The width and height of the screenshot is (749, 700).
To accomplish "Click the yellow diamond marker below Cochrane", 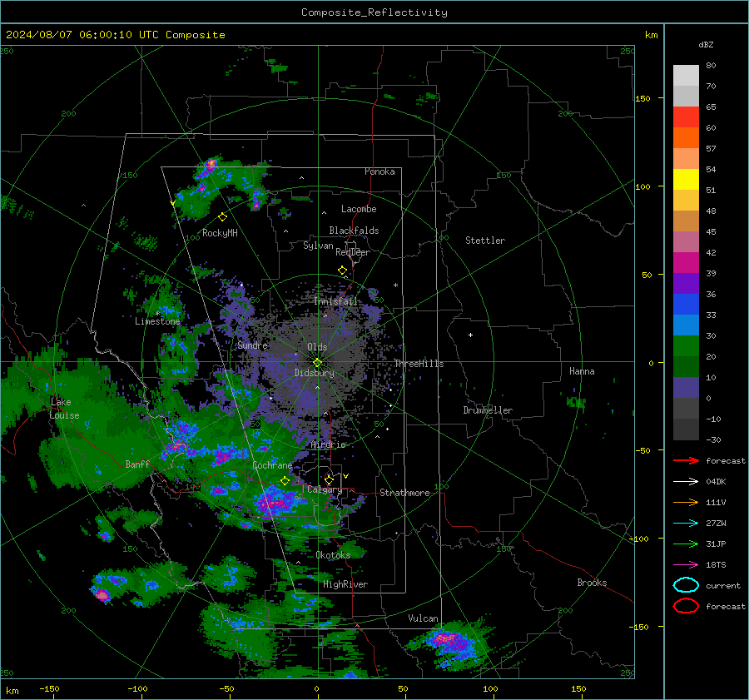I will 285,481.
